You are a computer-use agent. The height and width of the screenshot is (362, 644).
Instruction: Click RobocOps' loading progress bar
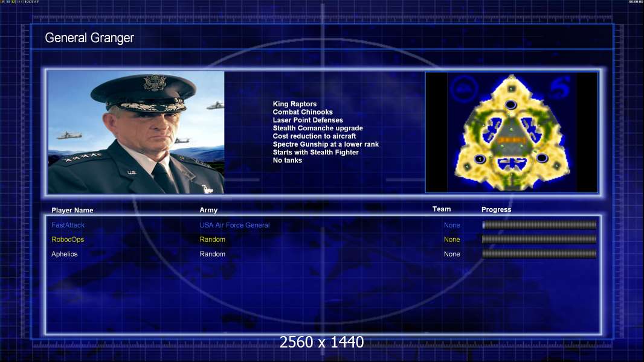pos(539,239)
